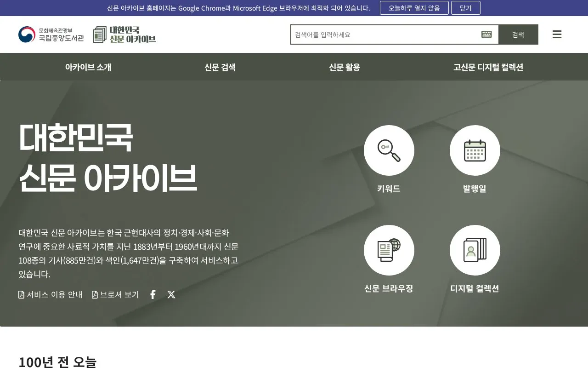The width and height of the screenshot is (588, 368).
Task: Click the 국립중앙도서관 logo
Action: (51, 34)
